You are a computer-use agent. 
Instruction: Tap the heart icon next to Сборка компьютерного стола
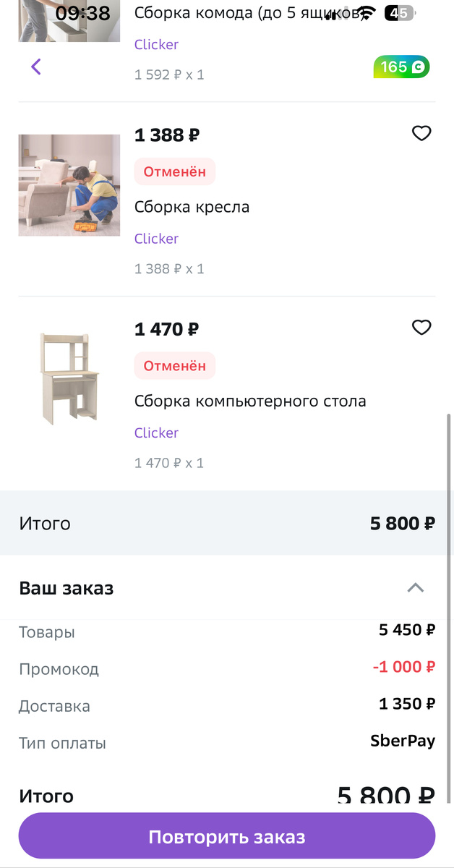click(x=421, y=328)
